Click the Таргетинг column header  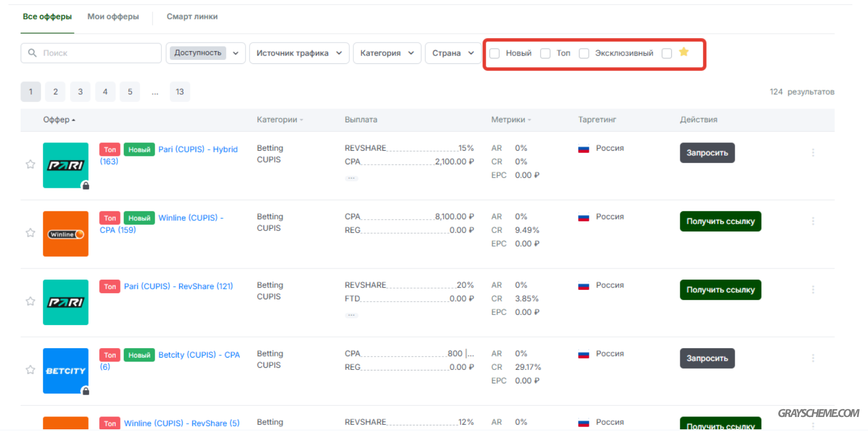597,120
